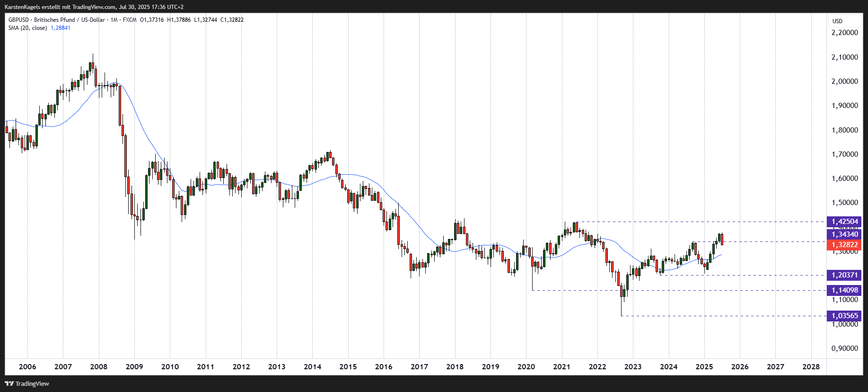Click the USD currency label on price axis

(837, 21)
